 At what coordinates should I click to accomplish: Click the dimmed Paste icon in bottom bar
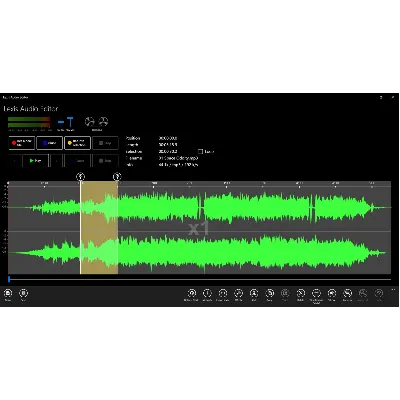click(285, 293)
